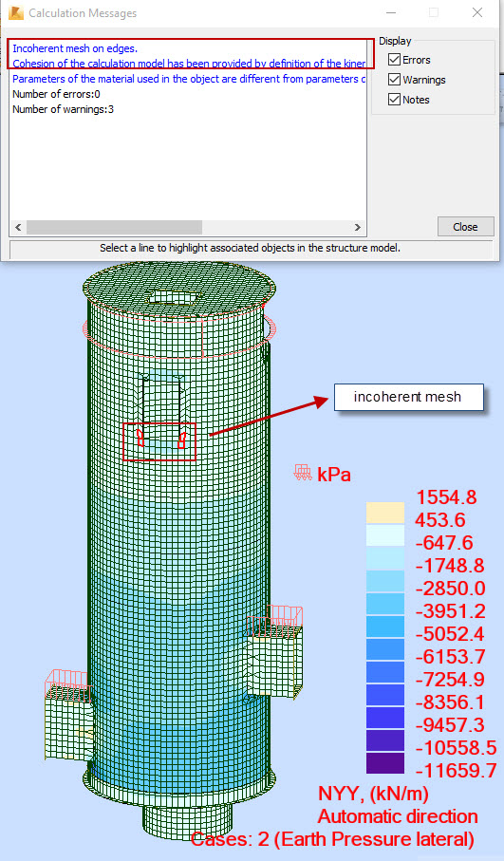Click the 'Number of errors:0' line
The image size is (504, 861).
click(57, 94)
